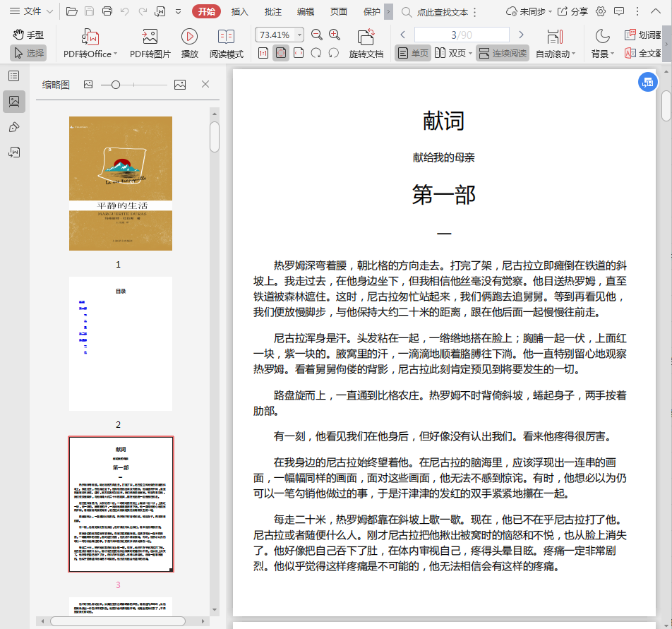This screenshot has width=672, height=629.
Task: Select the page 1 cover thumbnail
Action: (x=121, y=184)
